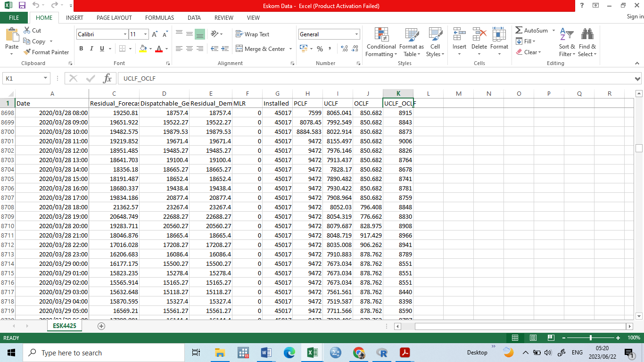The width and height of the screenshot is (644, 362).
Task: Open Conditional Formatting menu
Action: 381,42
